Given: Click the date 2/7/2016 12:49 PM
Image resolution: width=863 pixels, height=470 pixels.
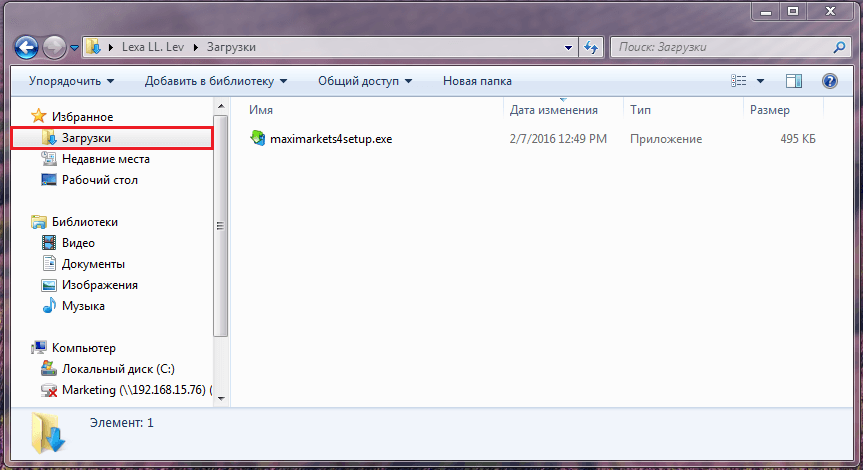Looking at the screenshot, I should click(x=558, y=139).
